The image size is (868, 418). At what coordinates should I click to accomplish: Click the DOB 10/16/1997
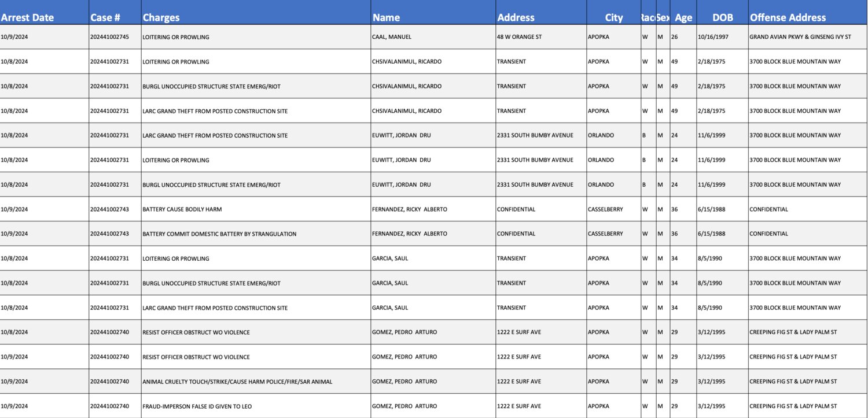point(713,37)
